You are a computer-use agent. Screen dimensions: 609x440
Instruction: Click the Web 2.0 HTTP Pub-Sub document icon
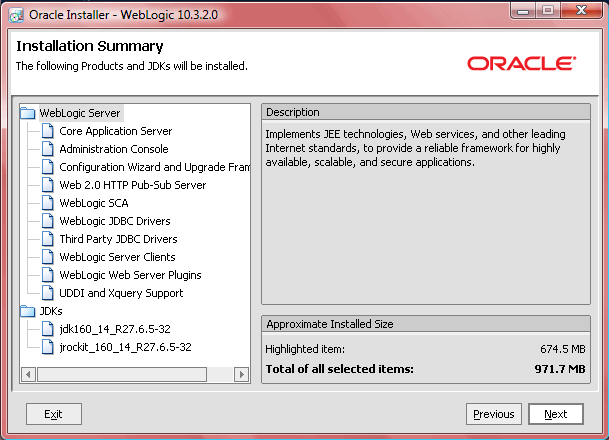click(x=48, y=185)
